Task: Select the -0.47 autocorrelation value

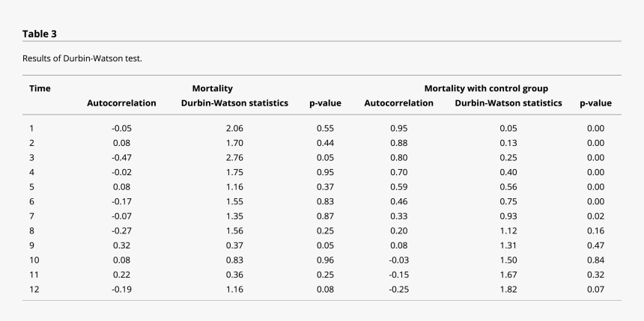Action: point(121,157)
